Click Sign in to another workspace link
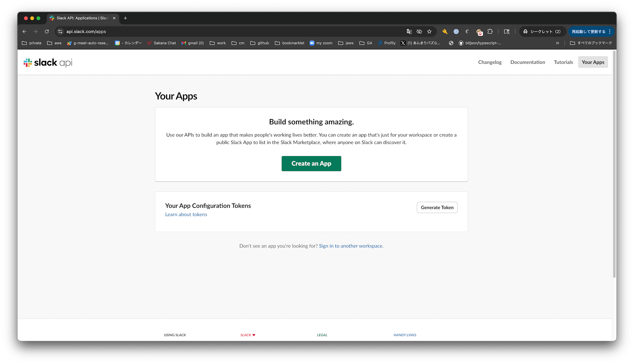 pos(351,246)
